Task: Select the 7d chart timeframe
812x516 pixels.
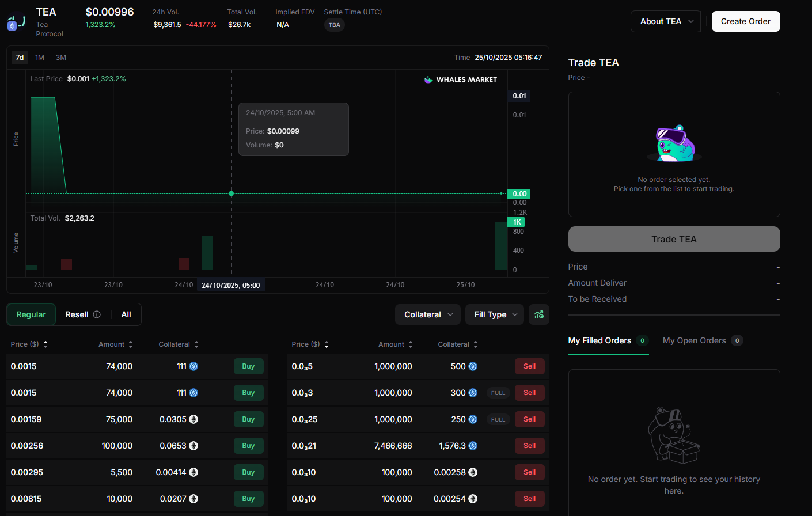Action: 20,58
